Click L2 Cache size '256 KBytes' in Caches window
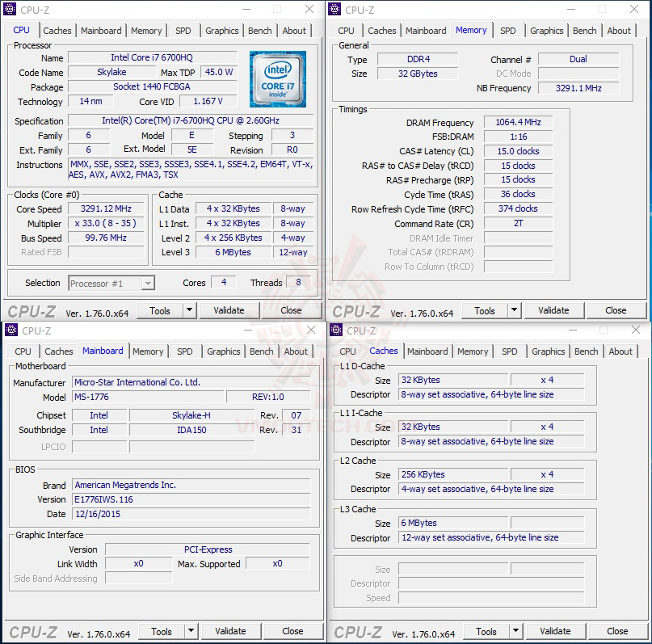The image size is (652, 644). click(454, 474)
